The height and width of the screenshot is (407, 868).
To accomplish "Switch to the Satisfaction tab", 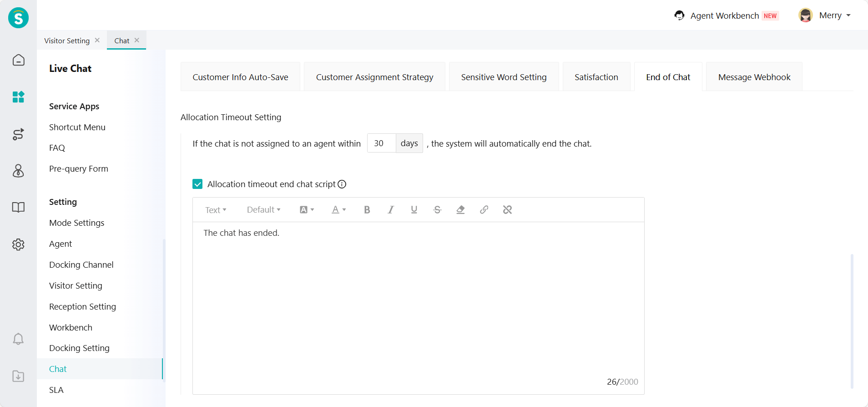I will click(x=596, y=77).
